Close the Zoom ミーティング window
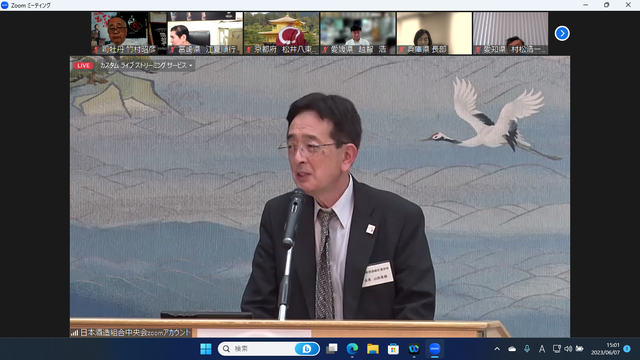This screenshot has width=640, height=360. pyautogui.click(x=628, y=5)
